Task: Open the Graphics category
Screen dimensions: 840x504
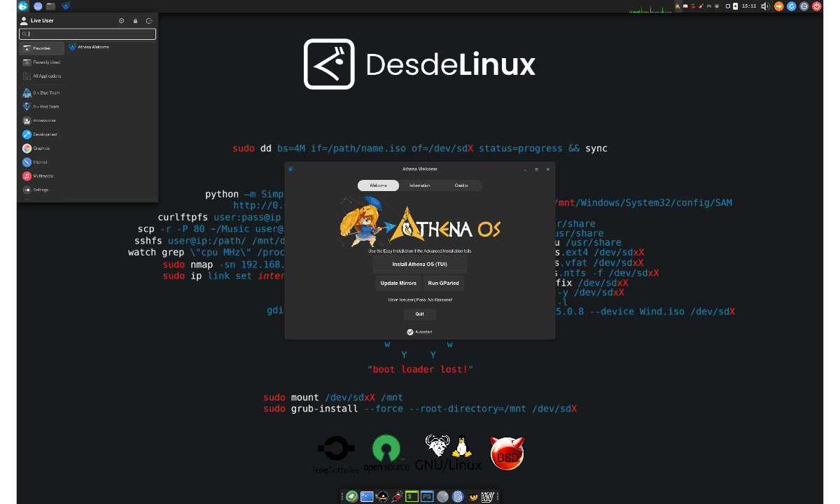Action: click(x=42, y=148)
